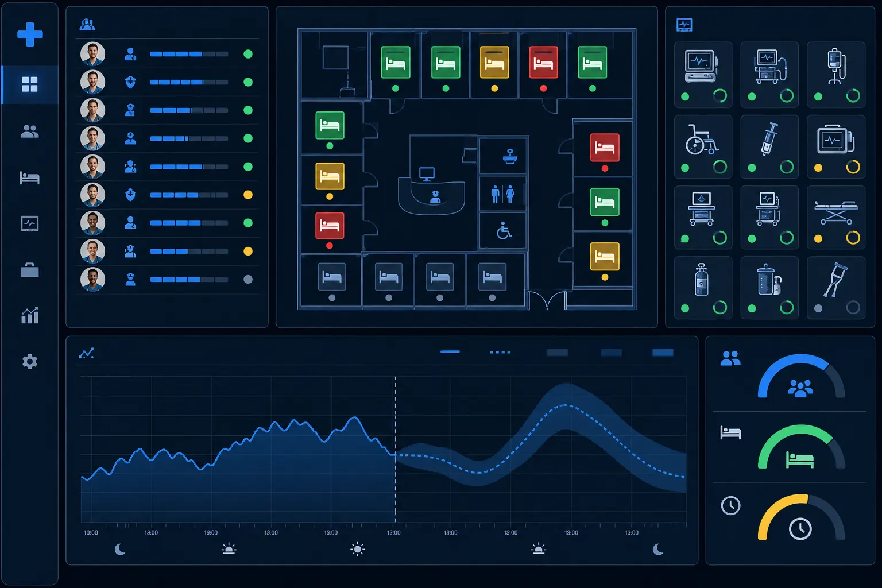882x588 pixels.
Task: Open the analytics bar chart section in sidebar
Action: pyautogui.click(x=30, y=315)
